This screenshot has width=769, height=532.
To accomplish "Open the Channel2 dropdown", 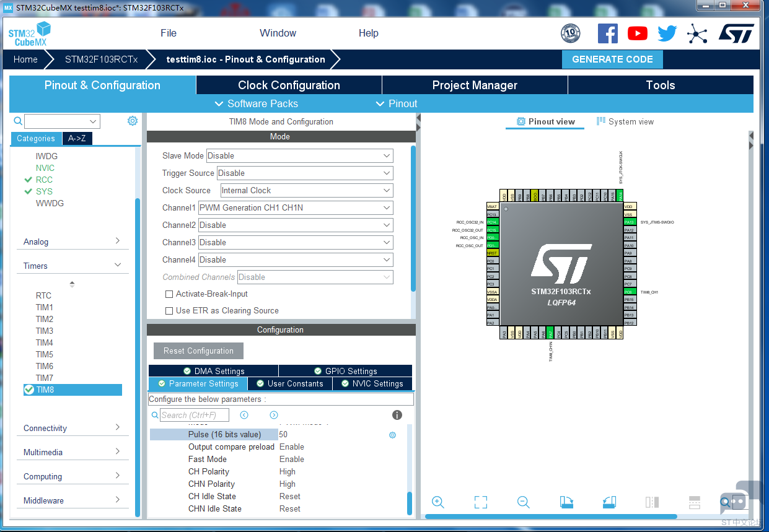I will [296, 225].
